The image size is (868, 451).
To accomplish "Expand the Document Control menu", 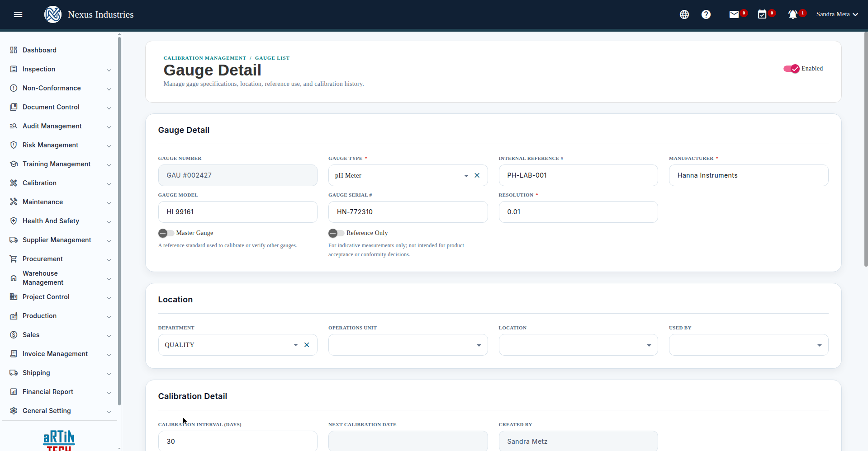I will pos(61,107).
